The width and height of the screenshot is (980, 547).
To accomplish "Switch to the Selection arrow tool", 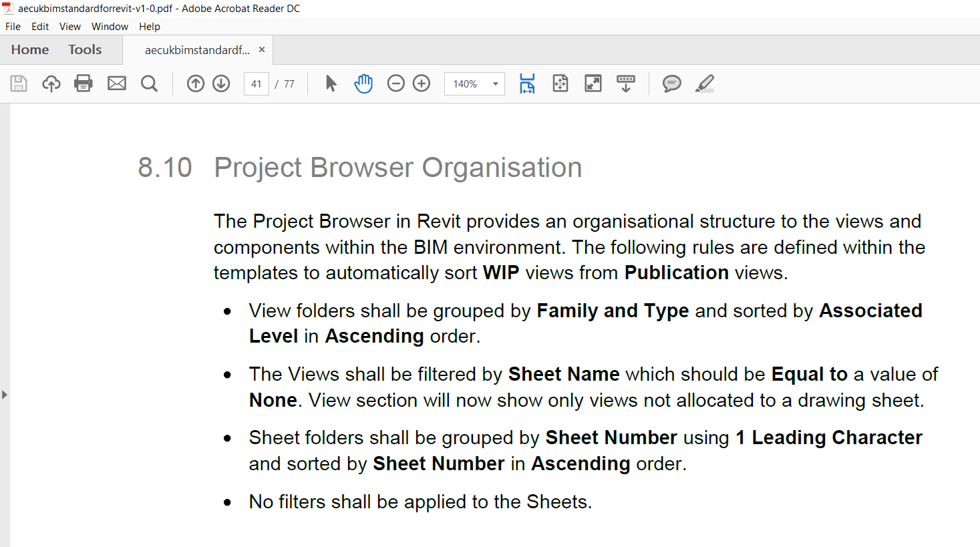I will tap(330, 83).
